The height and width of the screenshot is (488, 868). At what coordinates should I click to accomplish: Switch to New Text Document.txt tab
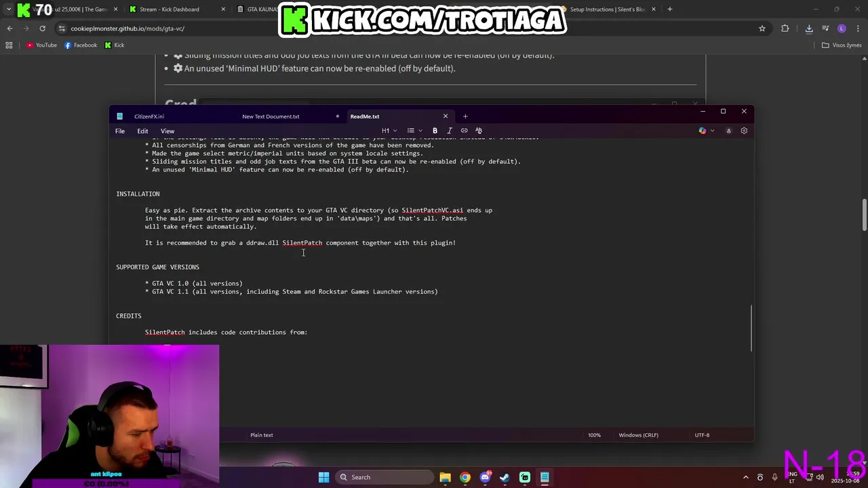[271, 117]
